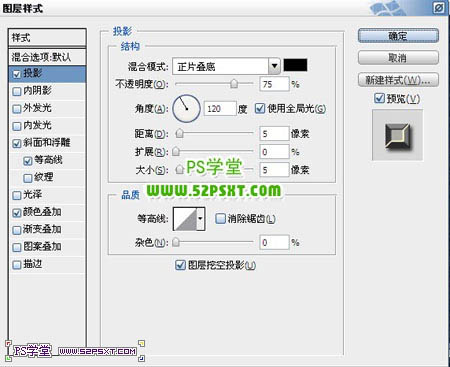
Task: Click the 不透明度 slider handle
Action: (x=234, y=84)
